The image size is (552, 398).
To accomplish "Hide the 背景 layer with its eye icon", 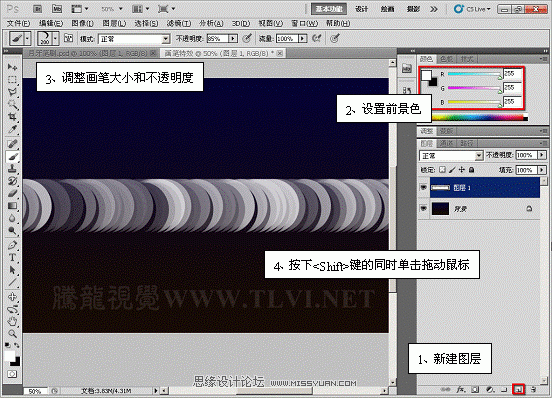I will (x=424, y=209).
